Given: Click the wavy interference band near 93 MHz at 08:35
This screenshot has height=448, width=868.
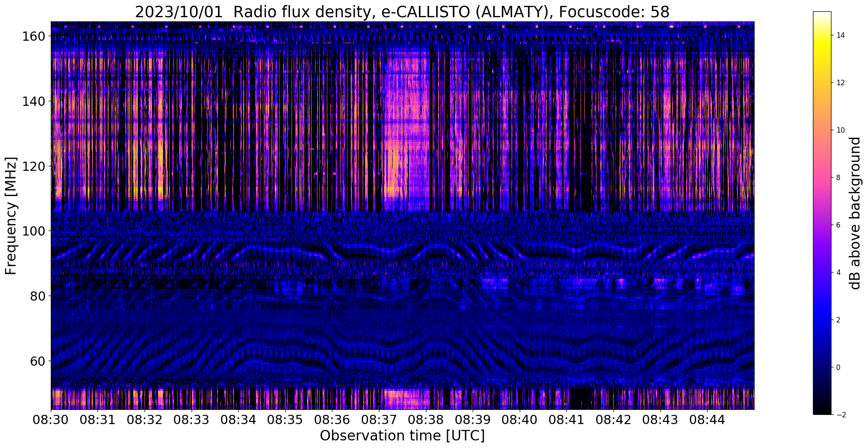Looking at the screenshot, I should tap(285, 250).
